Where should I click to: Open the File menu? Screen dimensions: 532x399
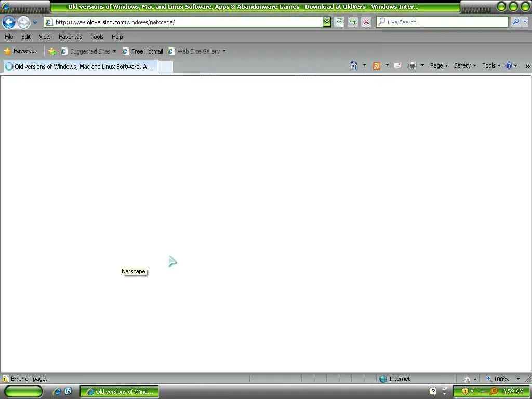(9, 37)
